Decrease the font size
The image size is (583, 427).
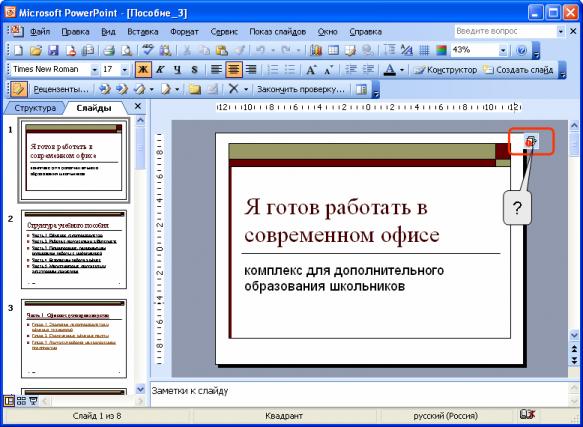(329, 70)
